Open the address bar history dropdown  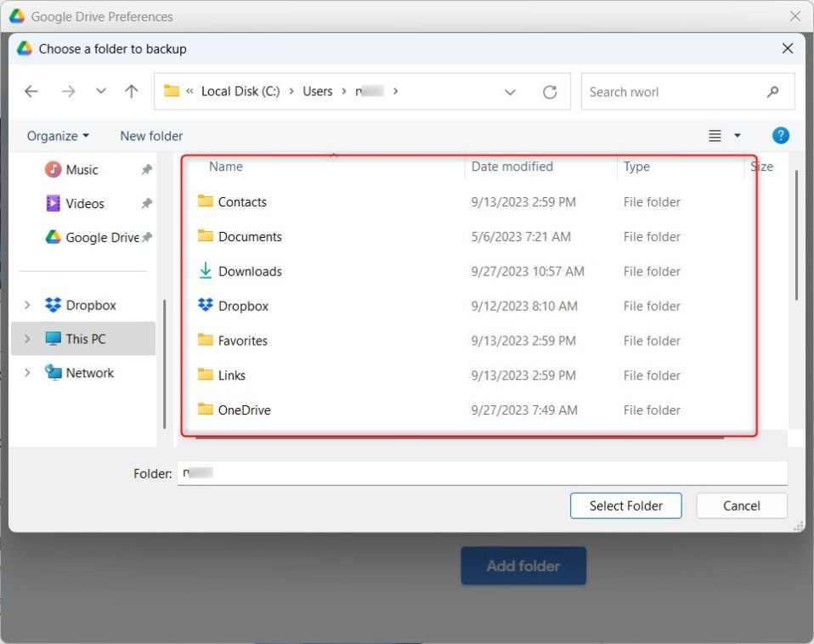[510, 92]
